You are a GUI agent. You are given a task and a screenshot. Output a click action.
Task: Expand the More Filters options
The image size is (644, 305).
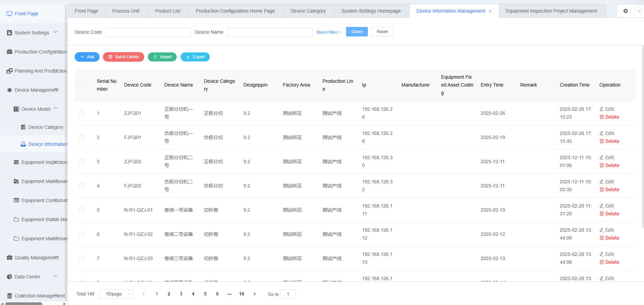point(329,32)
